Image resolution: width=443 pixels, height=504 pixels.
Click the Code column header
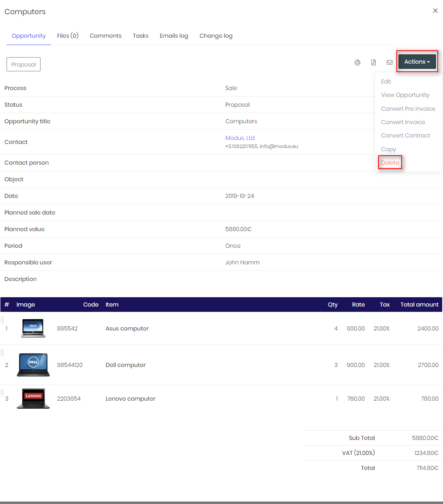[91, 305]
